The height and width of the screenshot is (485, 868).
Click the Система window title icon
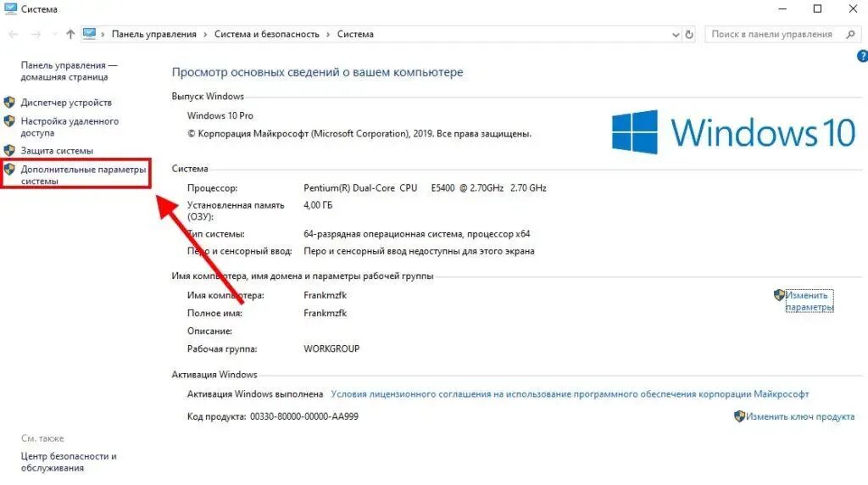point(10,8)
